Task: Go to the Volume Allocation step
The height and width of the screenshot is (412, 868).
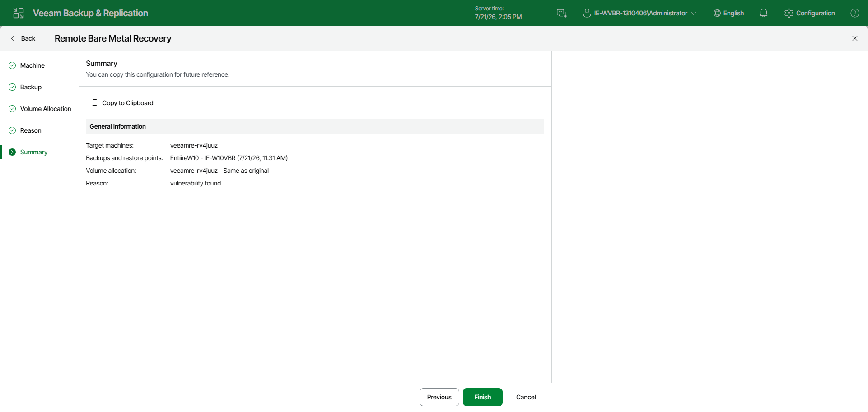Action: 46,109
